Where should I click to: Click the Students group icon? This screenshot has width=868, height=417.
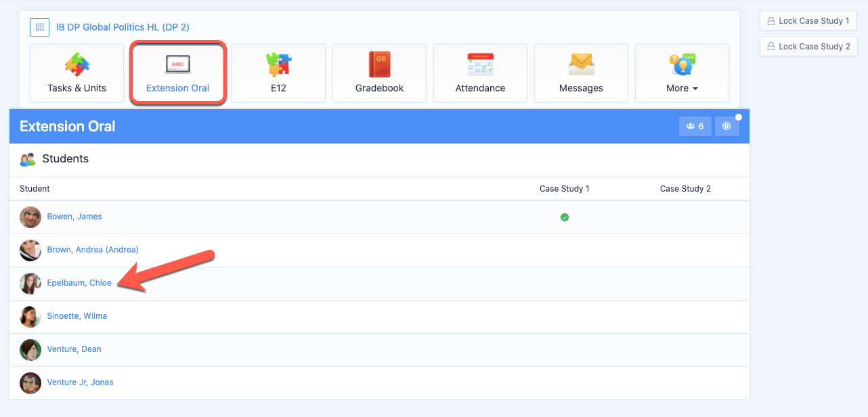point(28,160)
